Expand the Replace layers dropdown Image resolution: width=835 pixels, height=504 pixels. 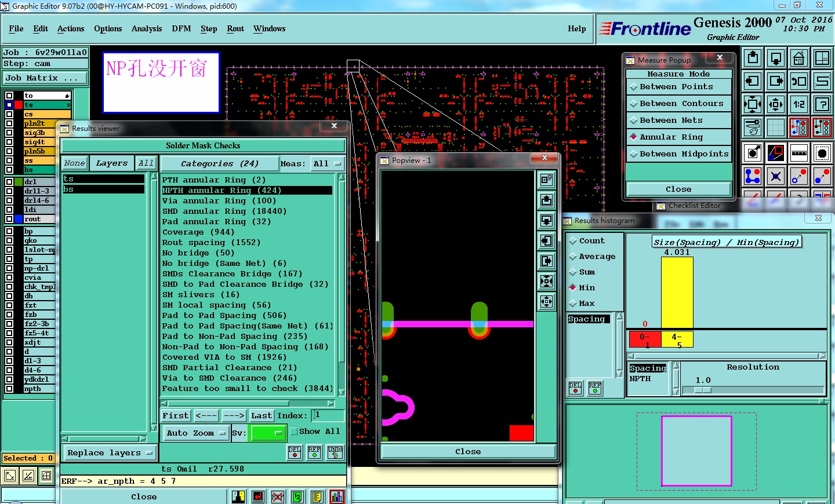tap(109, 453)
